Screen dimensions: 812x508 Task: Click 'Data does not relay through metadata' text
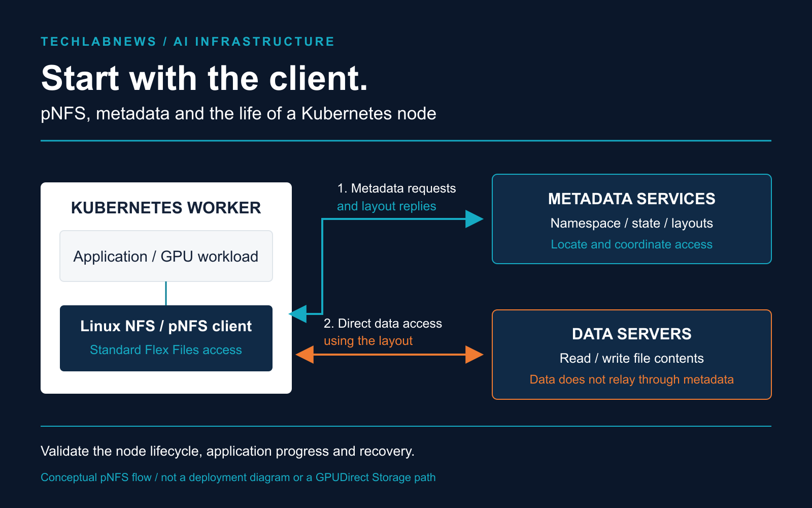(x=632, y=379)
